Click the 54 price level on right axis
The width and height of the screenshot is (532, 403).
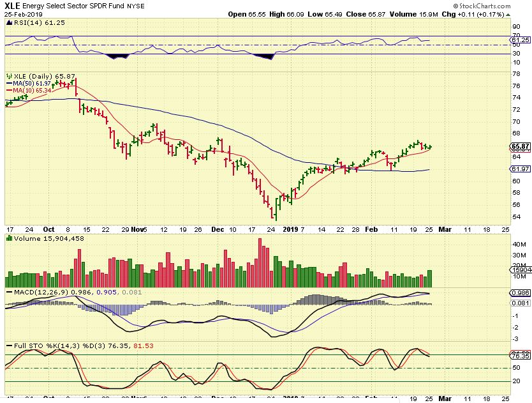click(x=517, y=217)
